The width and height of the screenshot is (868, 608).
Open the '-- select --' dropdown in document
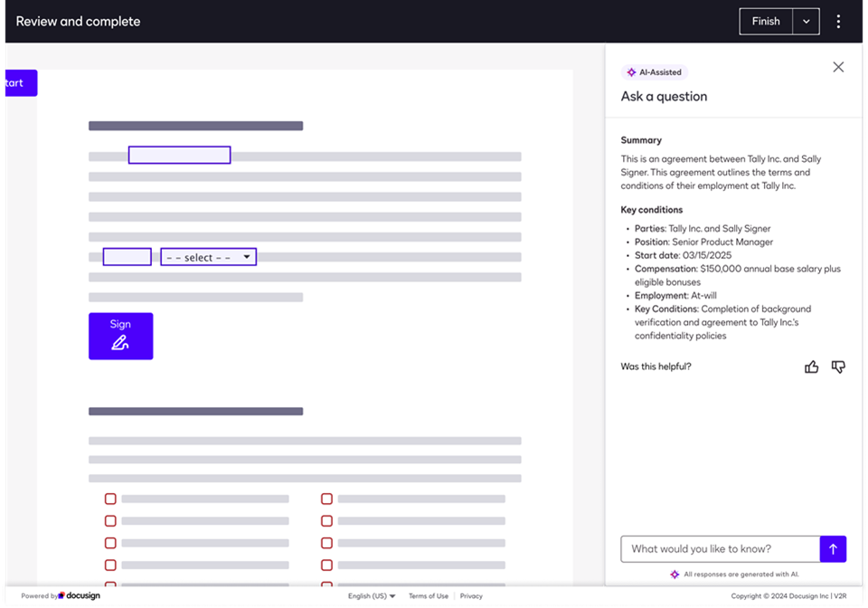[208, 257]
